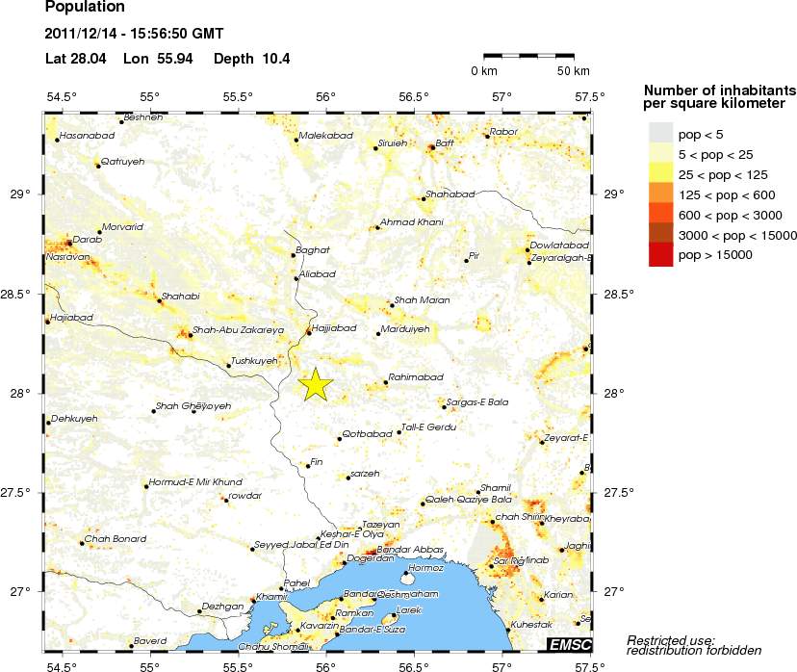Click the Rahimabad location marker

[386, 382]
